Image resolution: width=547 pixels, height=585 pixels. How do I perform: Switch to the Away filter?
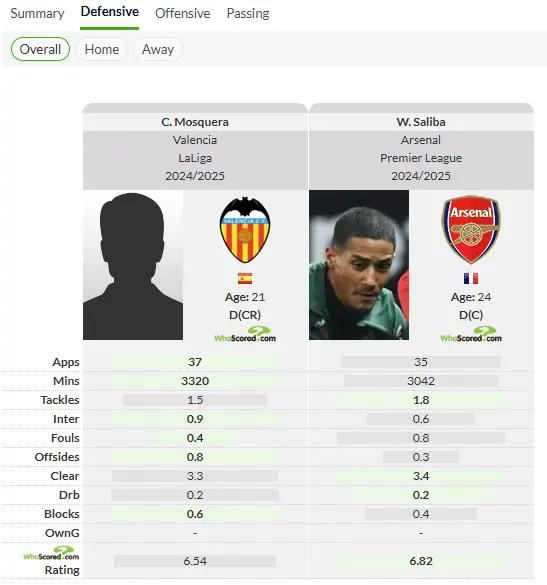click(x=158, y=49)
